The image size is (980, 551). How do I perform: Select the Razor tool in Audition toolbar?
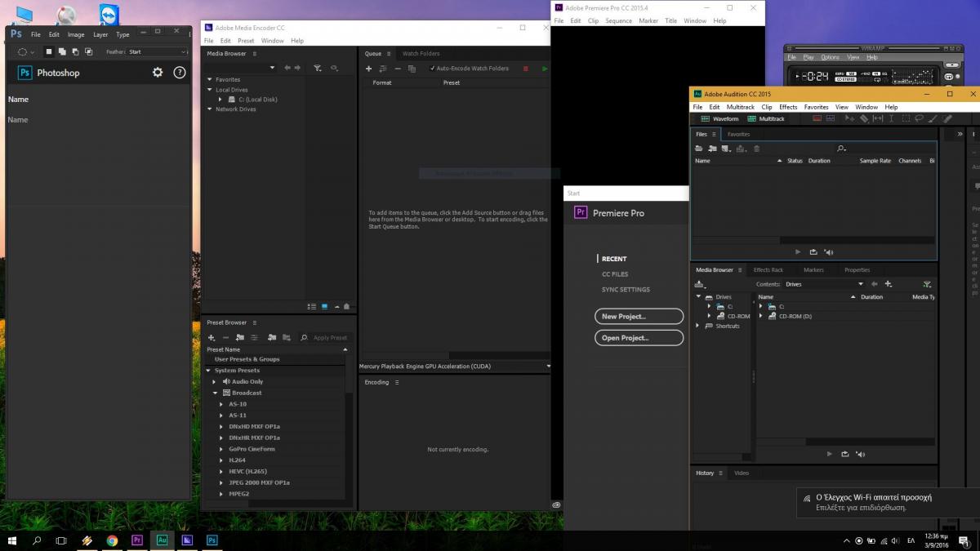click(x=864, y=118)
